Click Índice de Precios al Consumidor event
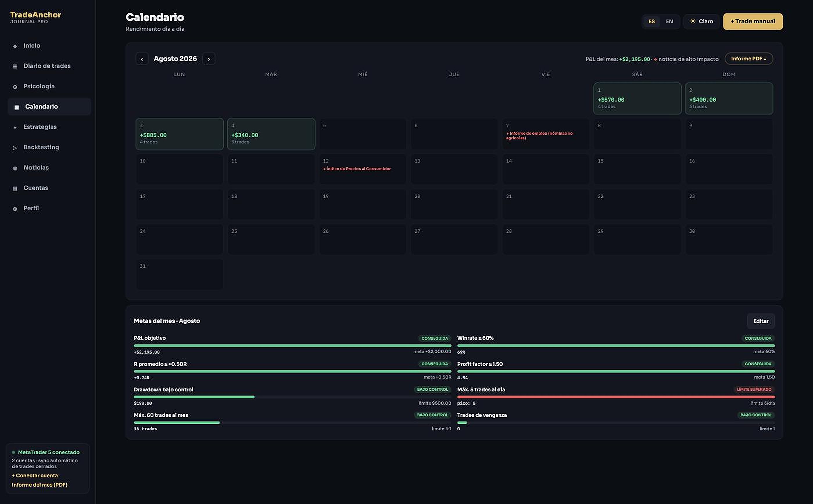This screenshot has width=813, height=504. click(x=357, y=169)
